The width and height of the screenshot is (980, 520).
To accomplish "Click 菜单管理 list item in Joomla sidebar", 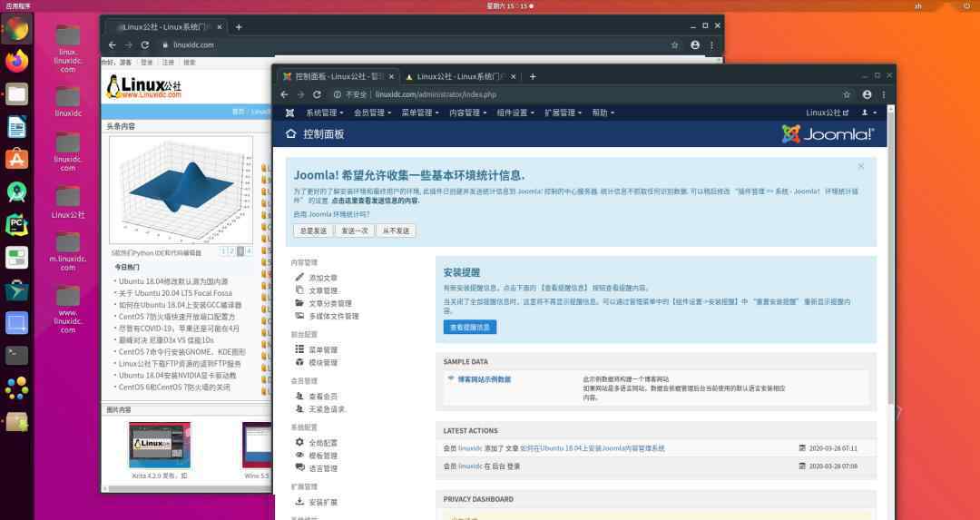I will pyautogui.click(x=323, y=350).
